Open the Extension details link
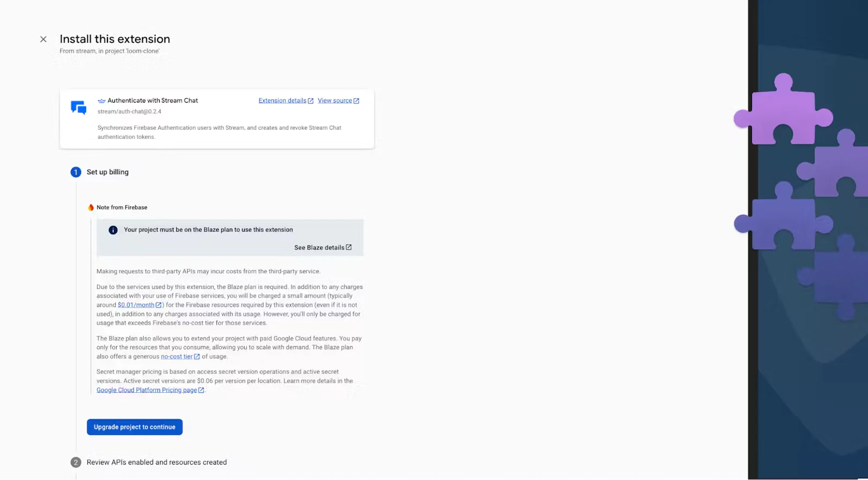Viewport: 868px width, 480px height. click(x=282, y=101)
